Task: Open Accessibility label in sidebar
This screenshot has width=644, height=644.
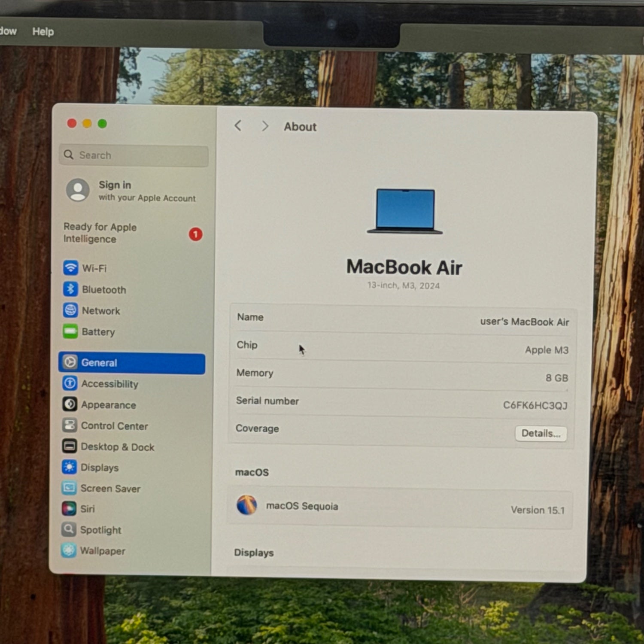Action: (110, 384)
